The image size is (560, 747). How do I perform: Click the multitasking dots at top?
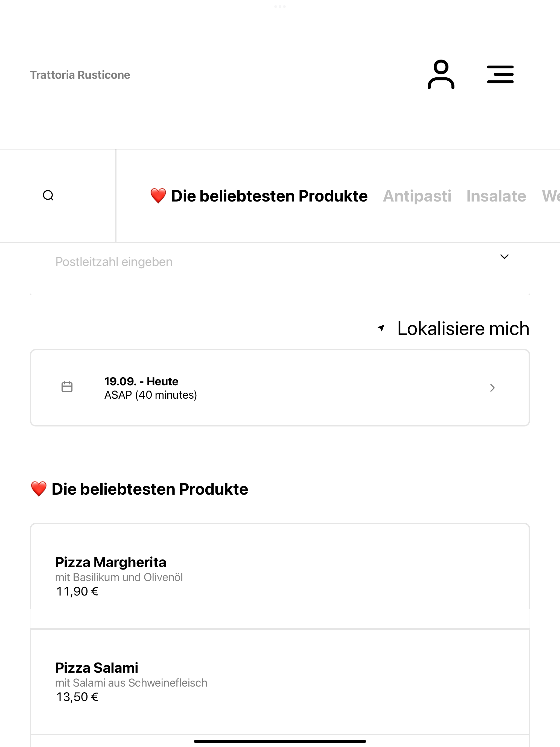(x=280, y=6)
